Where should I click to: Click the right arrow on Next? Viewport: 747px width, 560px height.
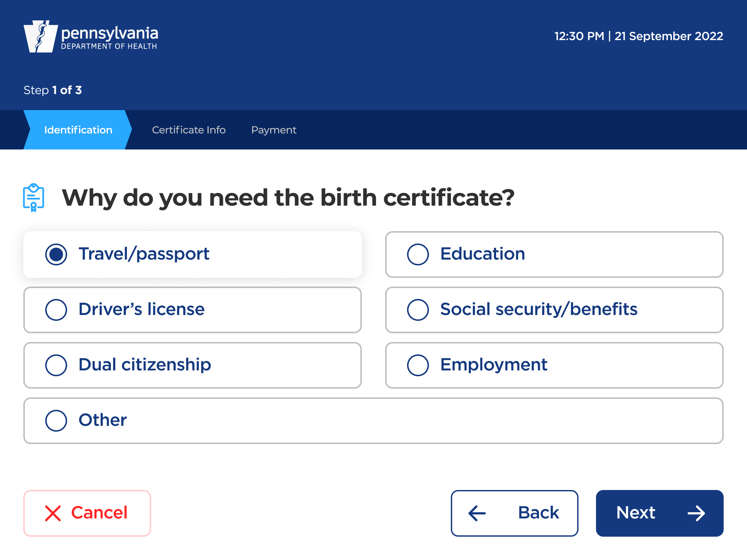(696, 513)
